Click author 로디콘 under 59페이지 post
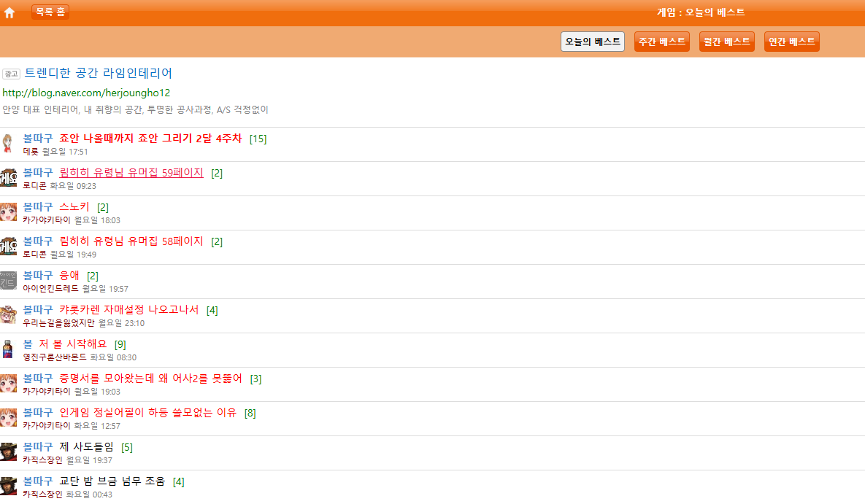Screen dimensions: 865x504 click(35, 186)
